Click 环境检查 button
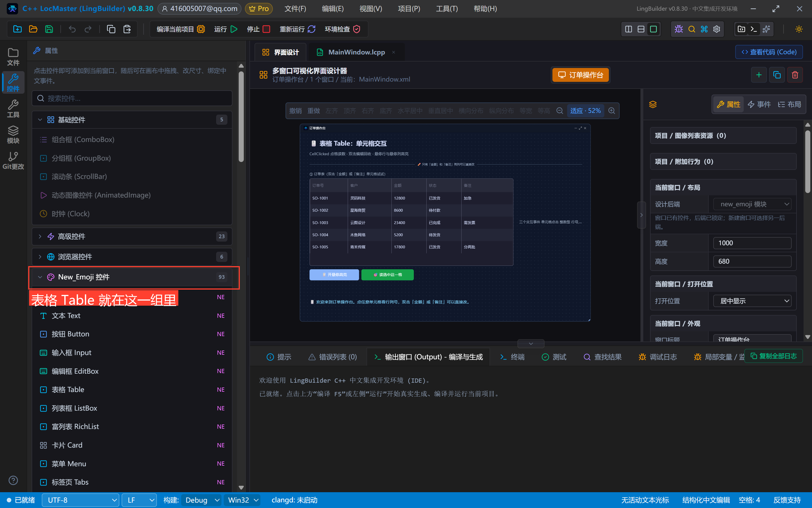Screen dimensions: 812x508 point(343,29)
